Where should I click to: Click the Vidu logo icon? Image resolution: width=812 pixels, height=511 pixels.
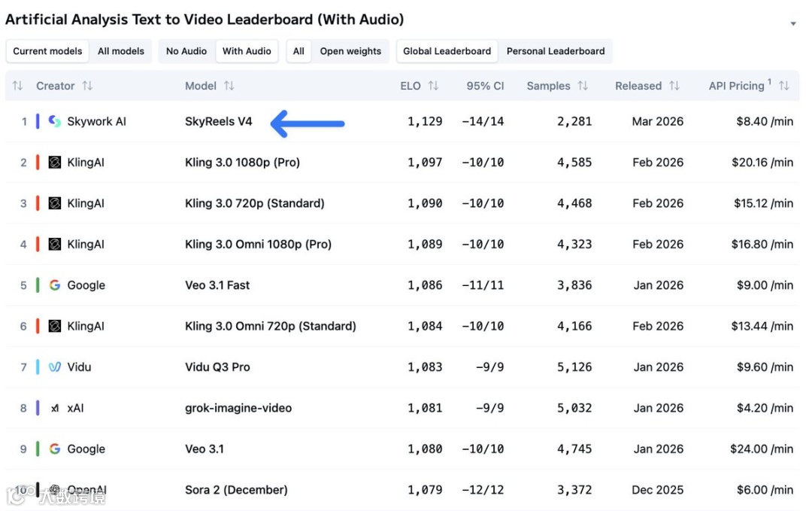54,367
